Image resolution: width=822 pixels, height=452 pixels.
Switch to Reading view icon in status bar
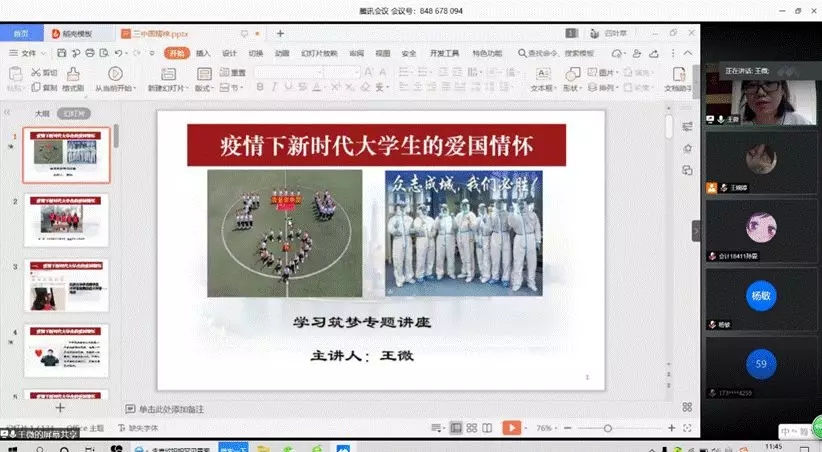click(x=487, y=428)
